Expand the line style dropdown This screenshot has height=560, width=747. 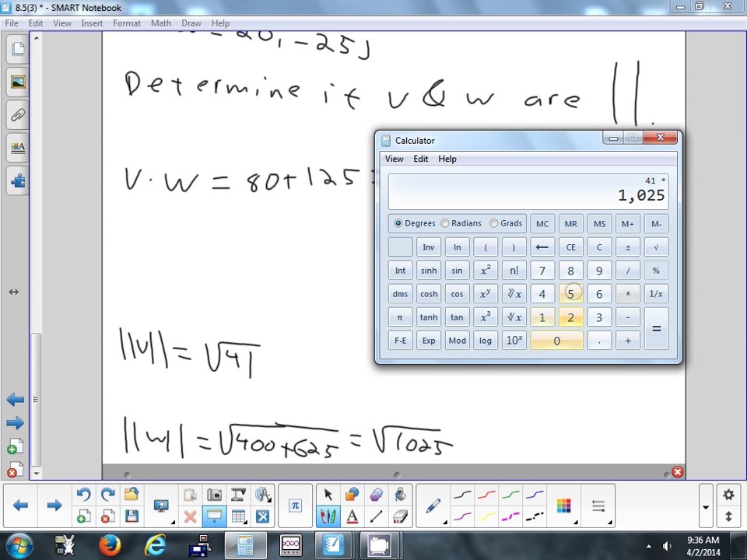tap(610, 523)
